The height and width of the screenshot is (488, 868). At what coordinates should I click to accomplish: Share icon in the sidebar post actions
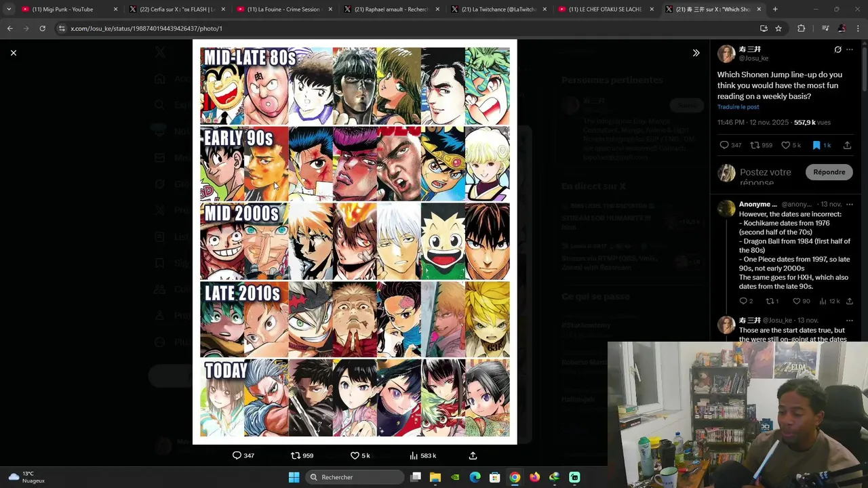(x=847, y=145)
